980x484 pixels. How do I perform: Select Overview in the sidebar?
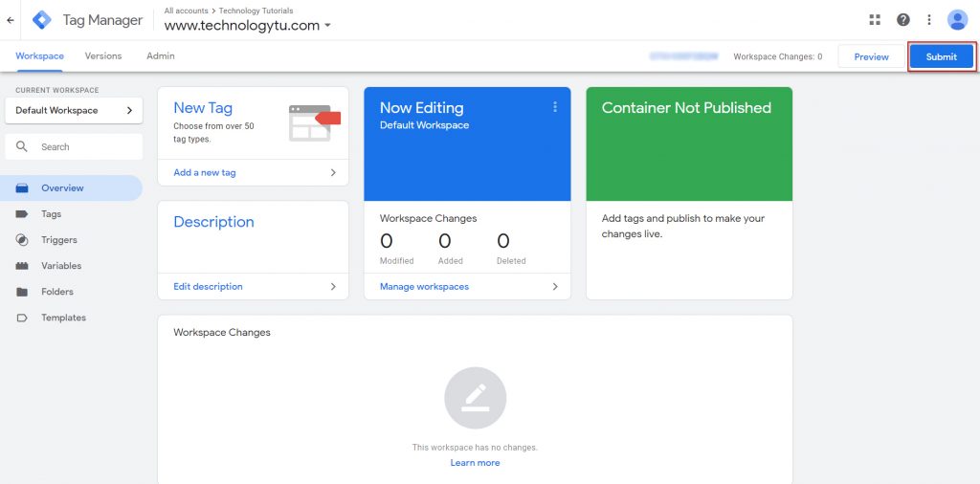pos(71,188)
